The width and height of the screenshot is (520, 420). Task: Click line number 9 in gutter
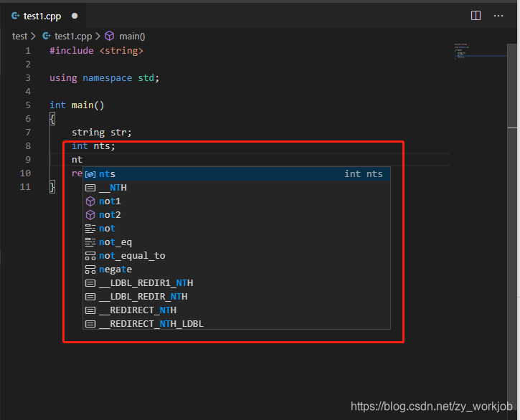point(28,159)
